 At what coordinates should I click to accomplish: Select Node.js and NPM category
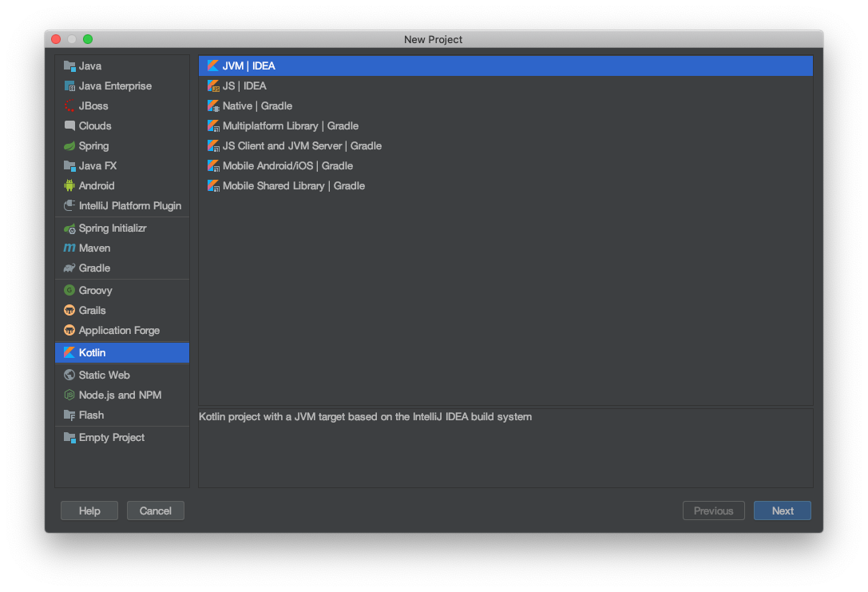(x=122, y=395)
